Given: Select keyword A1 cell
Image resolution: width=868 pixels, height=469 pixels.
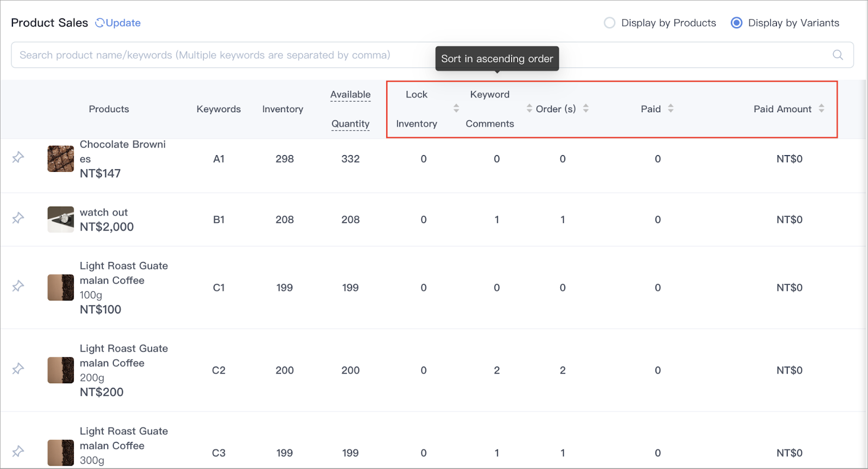Looking at the screenshot, I should pyautogui.click(x=219, y=159).
